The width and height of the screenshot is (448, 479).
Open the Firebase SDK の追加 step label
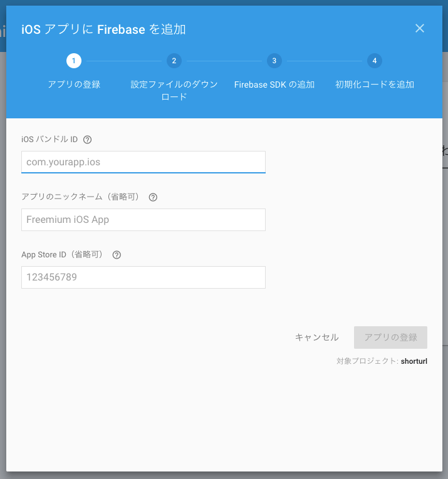[x=274, y=85]
